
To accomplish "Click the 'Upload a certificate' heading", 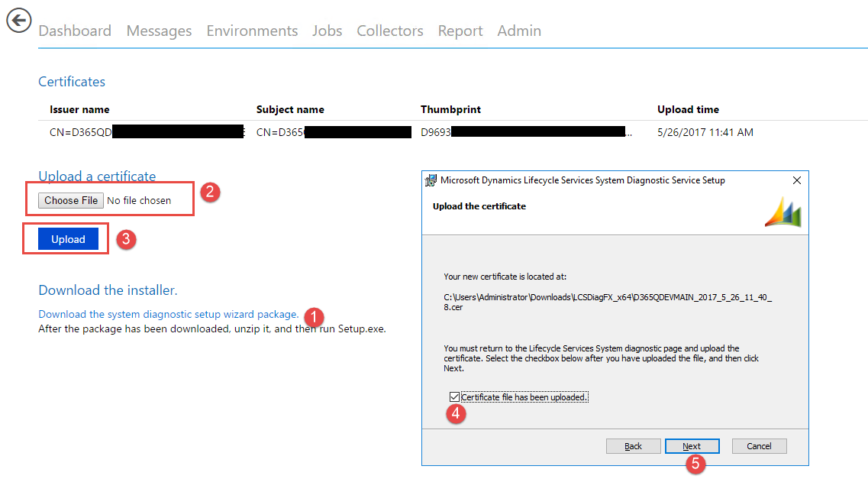I will [97, 176].
